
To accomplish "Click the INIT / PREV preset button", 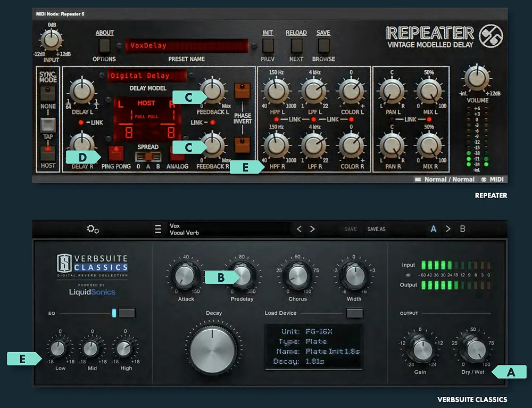I will point(268,45).
